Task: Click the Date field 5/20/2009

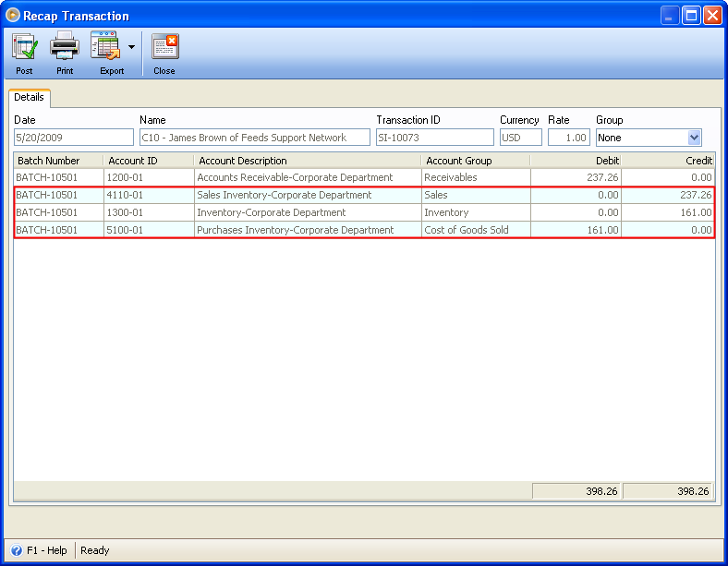Action: [74, 138]
